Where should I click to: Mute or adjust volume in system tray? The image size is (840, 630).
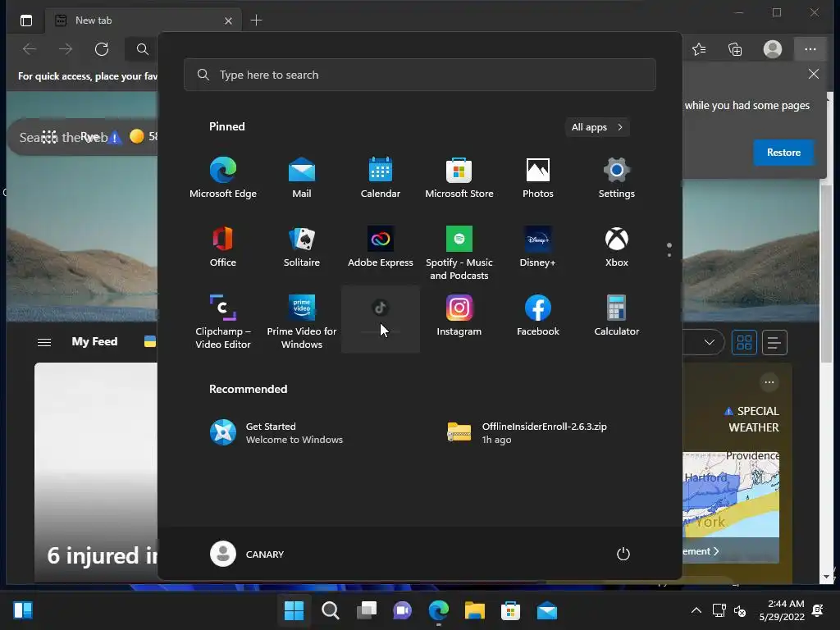click(740, 610)
